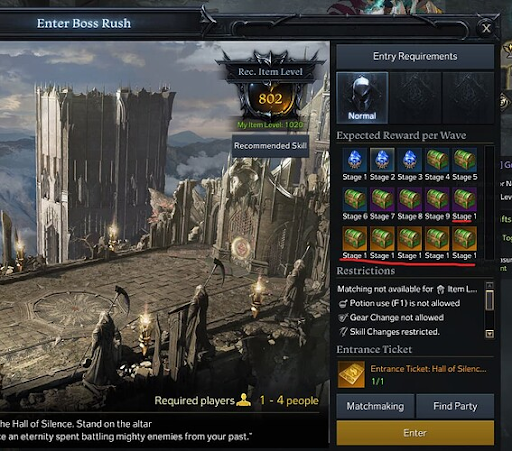
Task: Click the Stage 3 crystal reward icon
Action: tap(409, 160)
